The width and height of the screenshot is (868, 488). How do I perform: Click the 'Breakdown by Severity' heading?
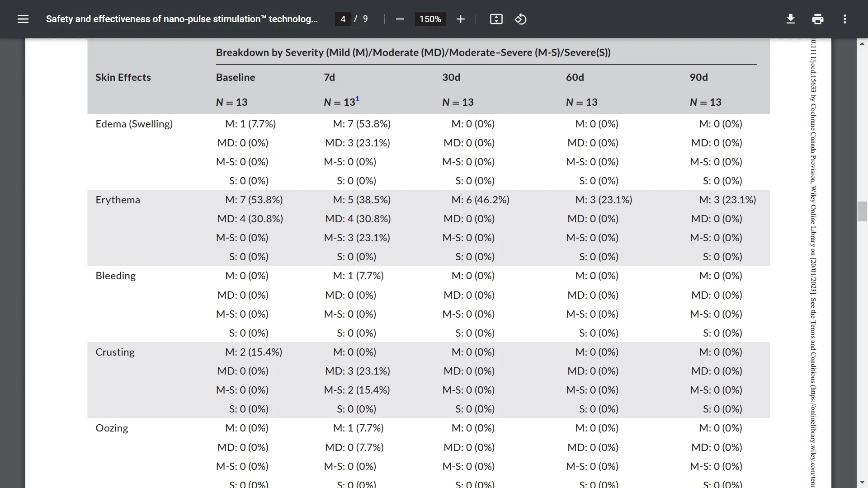pos(413,52)
